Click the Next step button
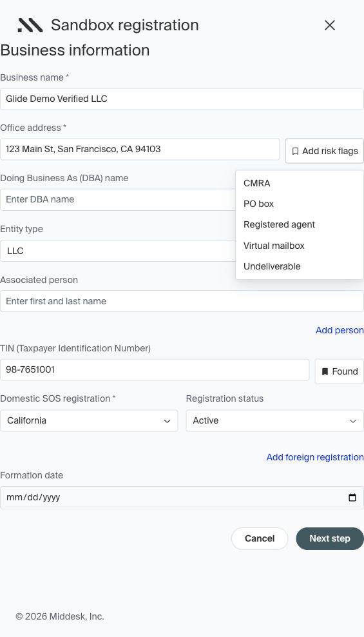This screenshot has height=637, width=364. coord(330,539)
